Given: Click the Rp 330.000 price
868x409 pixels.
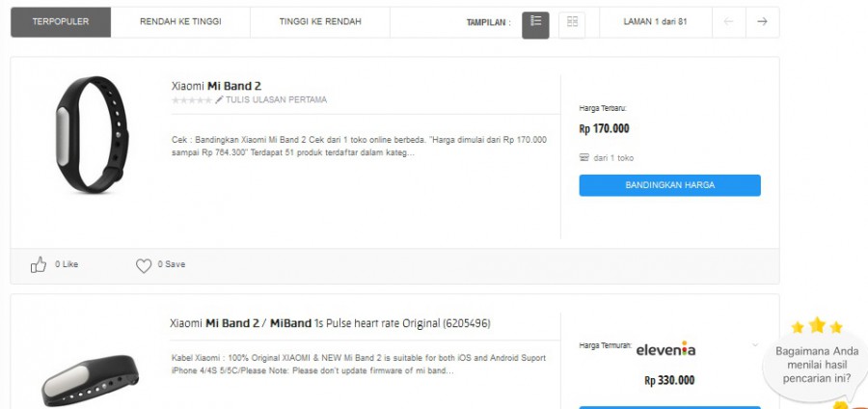Looking at the screenshot, I should [669, 381].
